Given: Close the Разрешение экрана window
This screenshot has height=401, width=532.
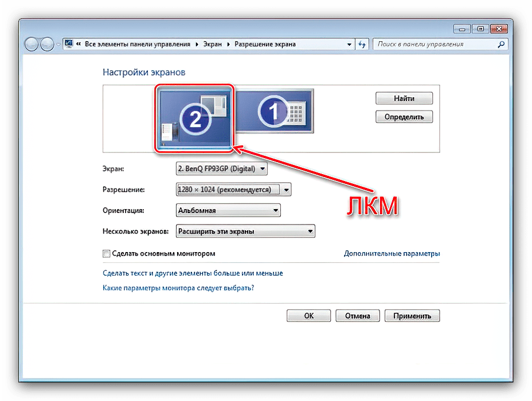Looking at the screenshot, I should tap(499, 29).
